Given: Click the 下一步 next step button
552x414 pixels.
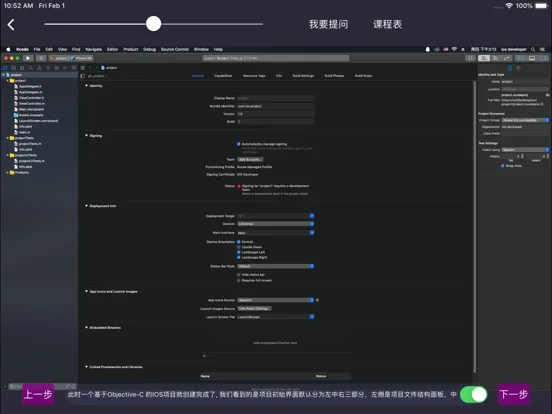Looking at the screenshot, I should [x=514, y=394].
